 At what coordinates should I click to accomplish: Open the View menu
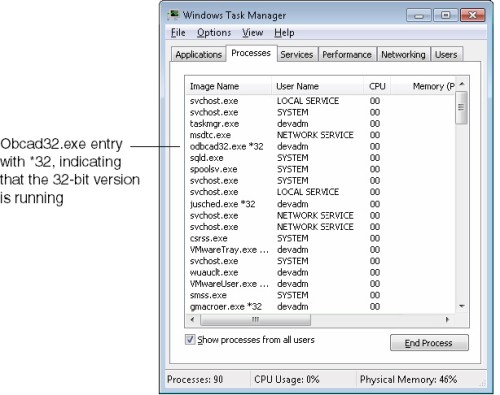(253, 33)
